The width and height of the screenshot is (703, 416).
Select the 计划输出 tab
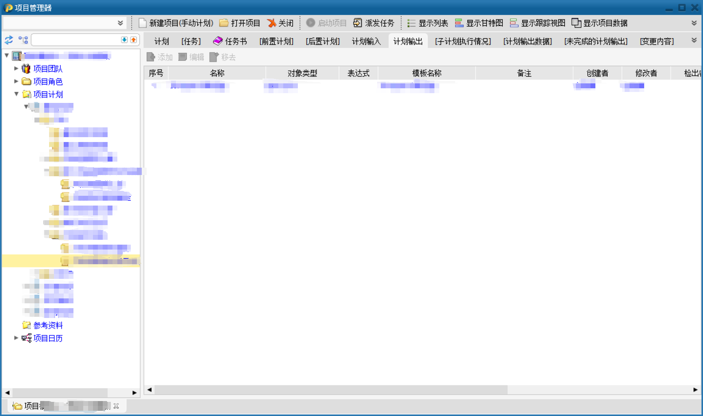[x=408, y=41]
